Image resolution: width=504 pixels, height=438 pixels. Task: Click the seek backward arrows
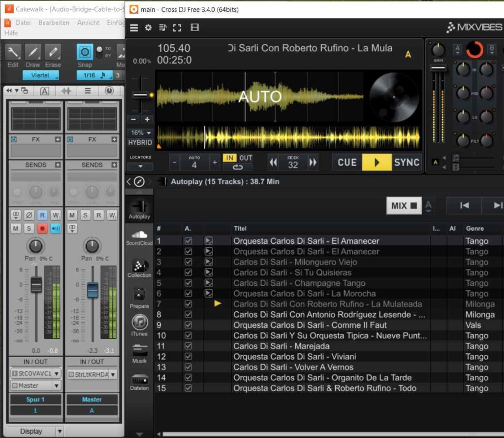click(x=273, y=163)
